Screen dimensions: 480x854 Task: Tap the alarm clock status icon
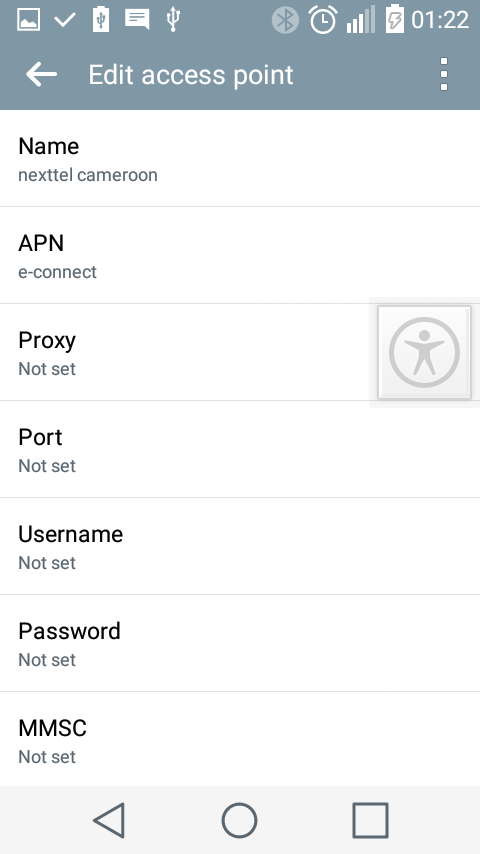[x=323, y=20]
